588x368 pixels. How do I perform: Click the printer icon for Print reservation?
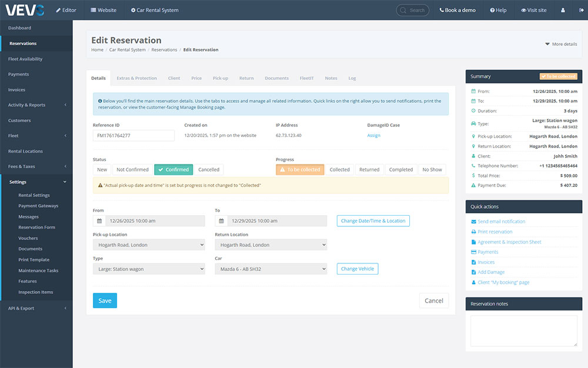(x=473, y=232)
